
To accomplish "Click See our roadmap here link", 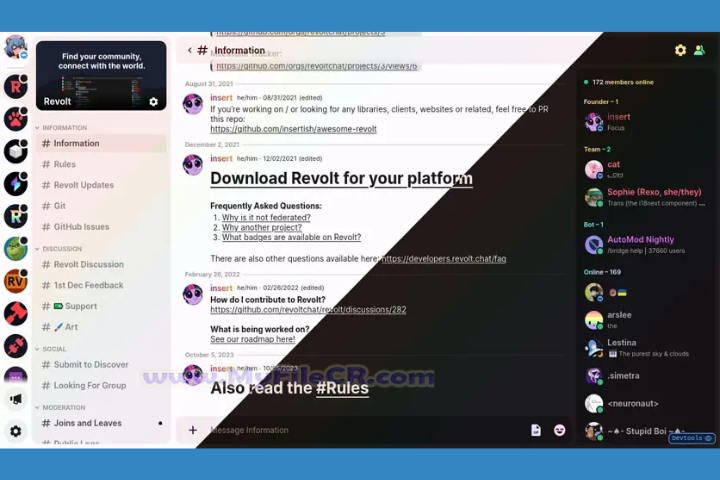I will tap(253, 339).
